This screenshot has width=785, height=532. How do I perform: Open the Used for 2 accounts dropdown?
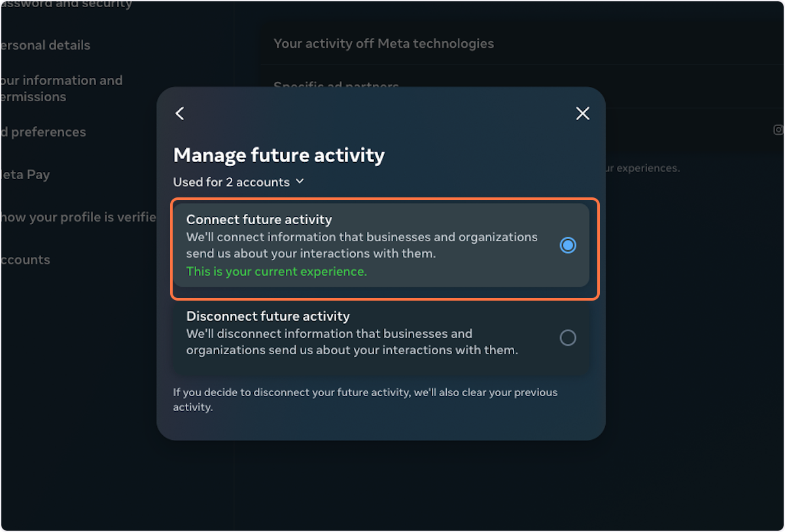pos(238,182)
